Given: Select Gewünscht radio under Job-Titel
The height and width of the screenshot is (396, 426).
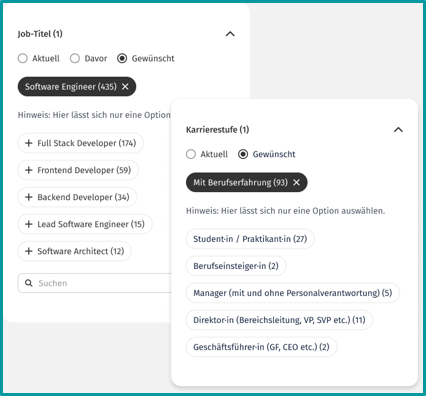Looking at the screenshot, I should point(122,58).
